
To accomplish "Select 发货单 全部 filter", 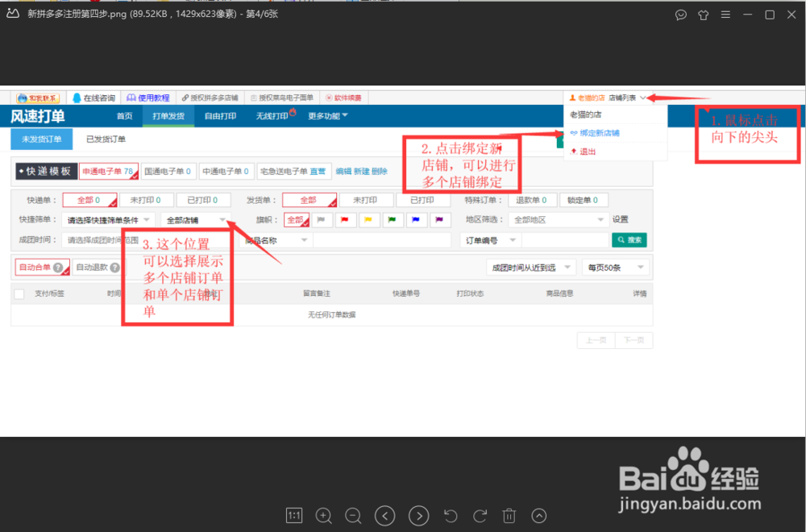I will [x=309, y=200].
